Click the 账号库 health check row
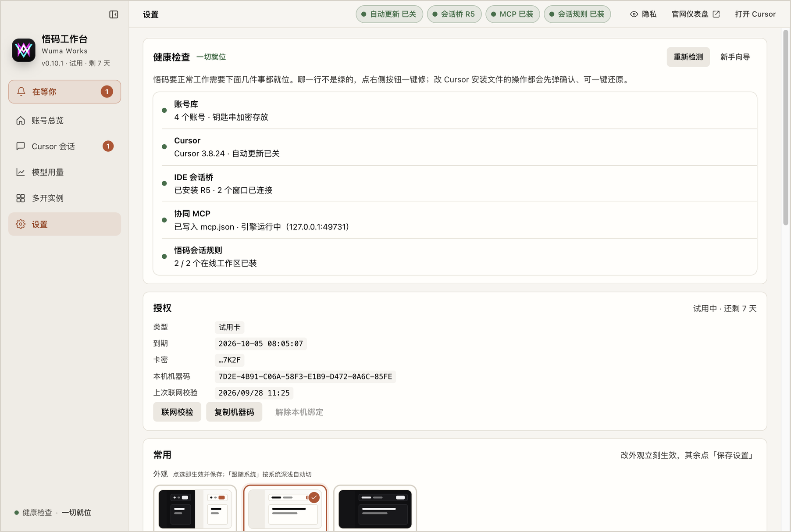Viewport: 791px width, 532px height. (455, 111)
